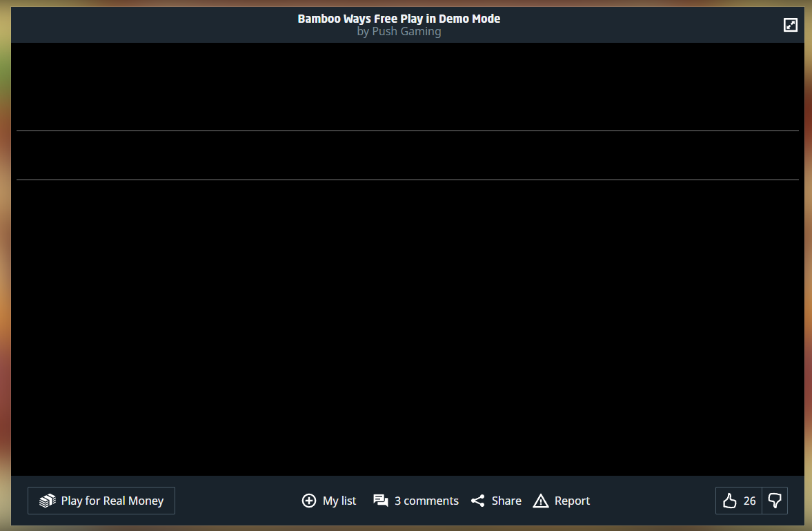The width and height of the screenshot is (812, 531).
Task: Add game via My list text
Action: pyautogui.click(x=339, y=501)
